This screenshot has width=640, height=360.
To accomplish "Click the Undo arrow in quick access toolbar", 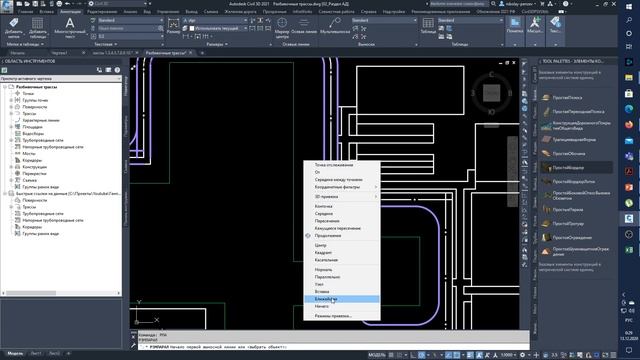I will point(68,4).
